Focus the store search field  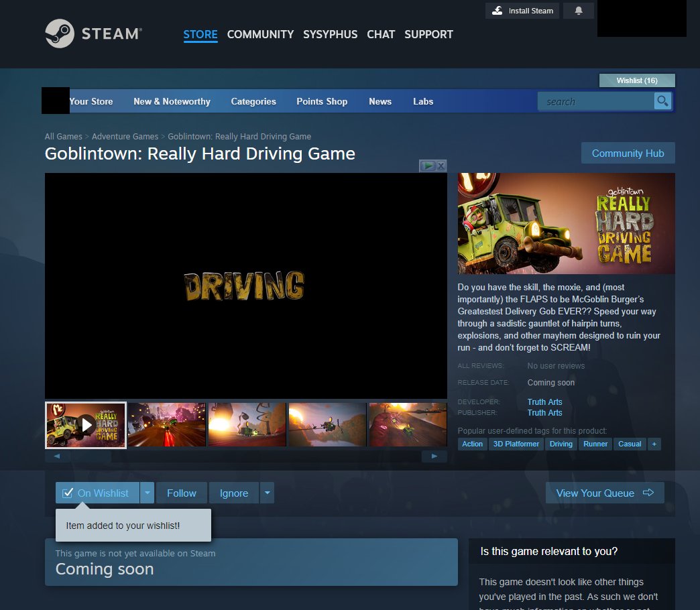(595, 101)
